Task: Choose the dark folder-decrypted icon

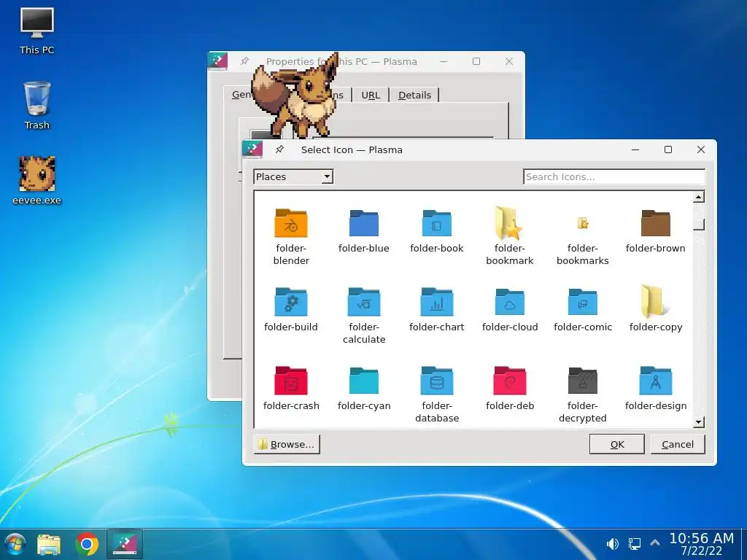Action: click(x=583, y=381)
